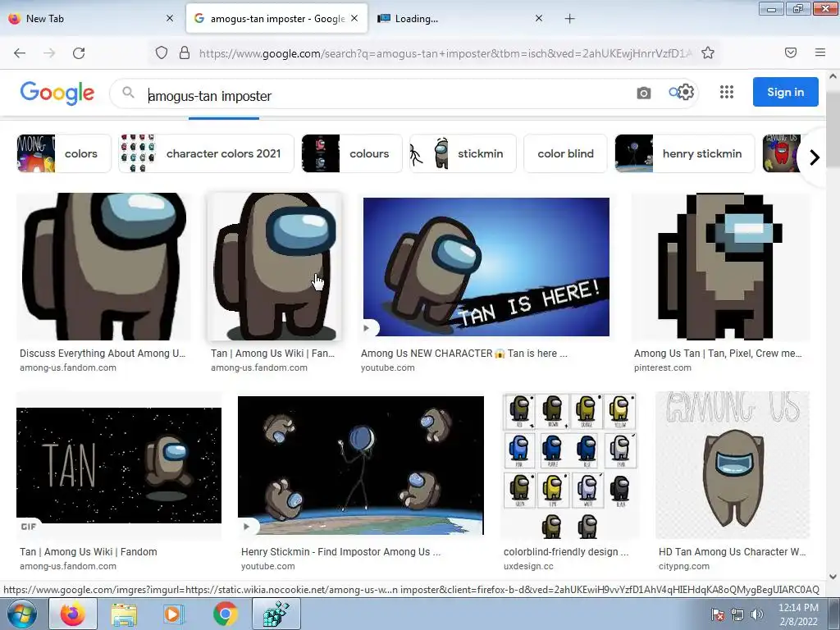The width and height of the screenshot is (840, 630).
Task: Open the Henry Stickmin Find Impostor link
Action: point(340,552)
